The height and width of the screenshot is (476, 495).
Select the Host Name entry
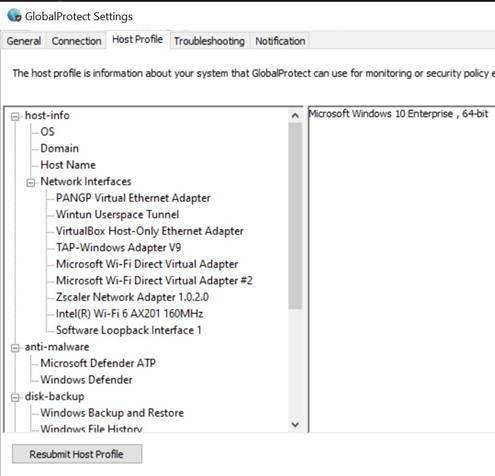68,165
